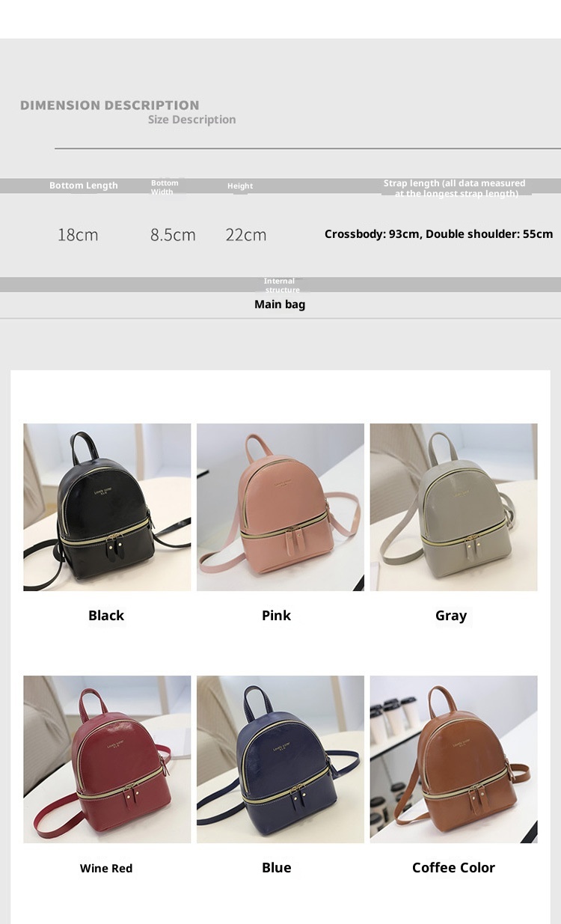561x924 pixels.
Task: Choose the Coffee Color label
Action: pos(453,868)
